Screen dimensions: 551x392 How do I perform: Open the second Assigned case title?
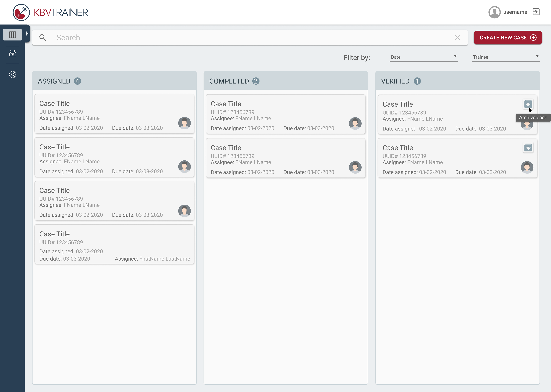click(55, 147)
